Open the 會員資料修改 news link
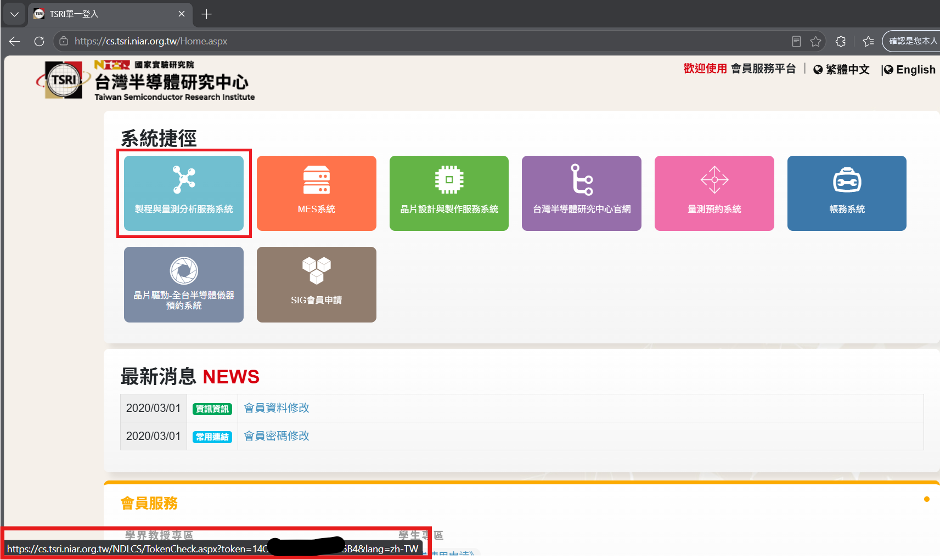The image size is (940, 560). coord(277,408)
